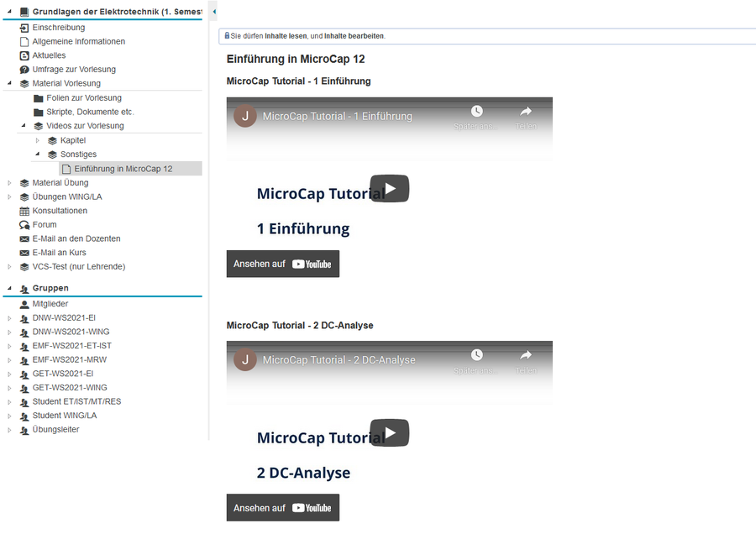This screenshot has height=534, width=756.
Task: Collapse the Gruppen section arrow
Action: (x=9, y=288)
